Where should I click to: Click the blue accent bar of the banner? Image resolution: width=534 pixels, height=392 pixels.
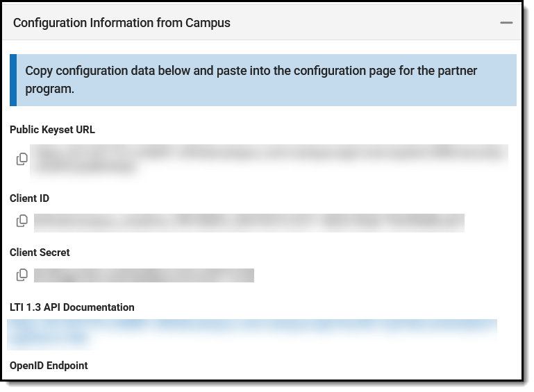tap(12, 80)
